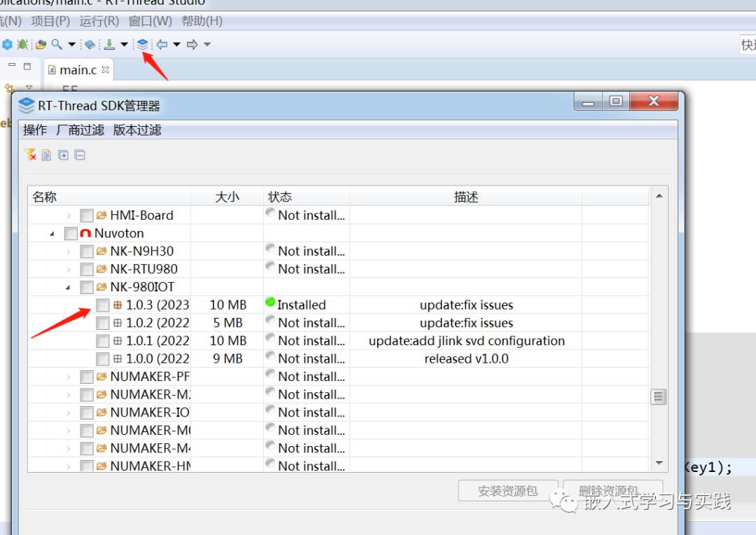
Task: Minimize the left view panel
Action: tap(12, 65)
